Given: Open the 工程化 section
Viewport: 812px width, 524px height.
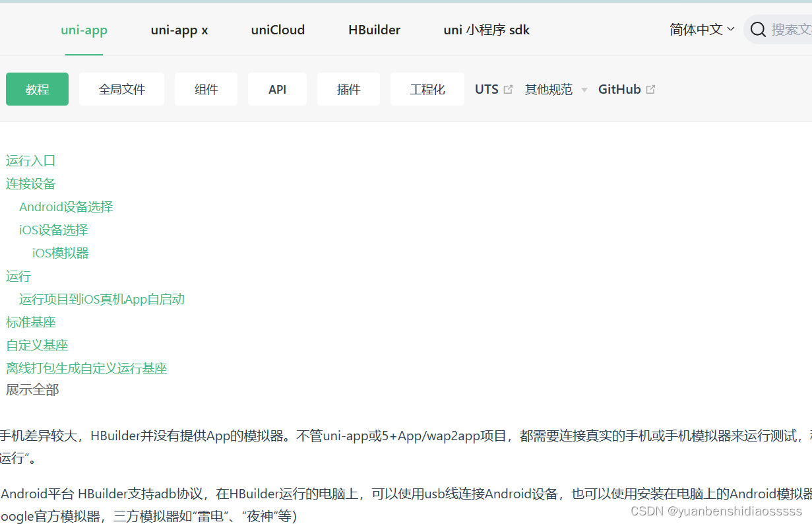Looking at the screenshot, I should pos(427,88).
